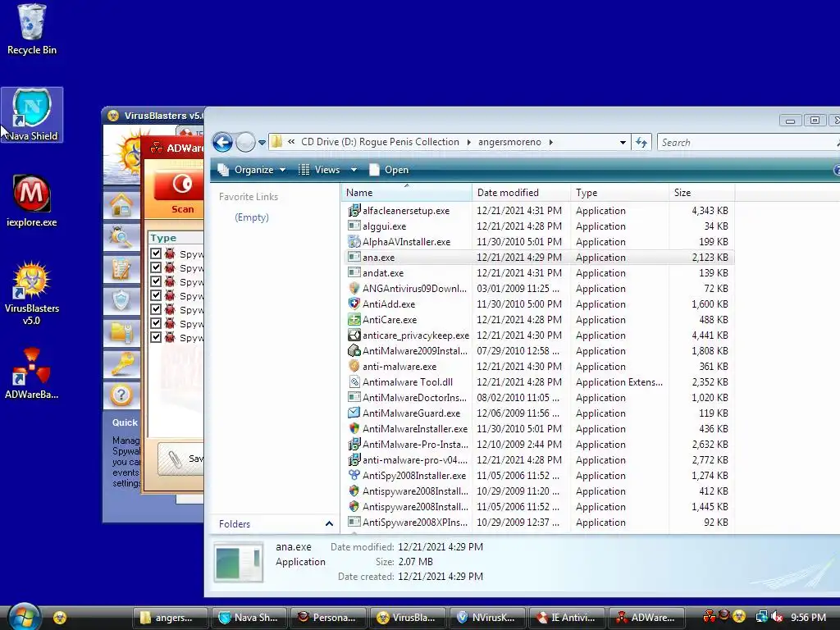Select the AntiAdd.exe file icon
Screen dimensions: 840x630
coord(354,304)
